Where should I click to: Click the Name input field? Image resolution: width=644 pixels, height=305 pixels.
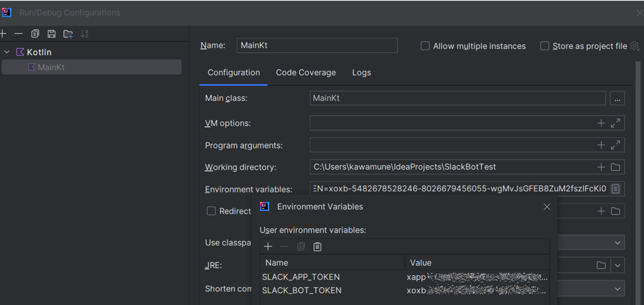317,46
